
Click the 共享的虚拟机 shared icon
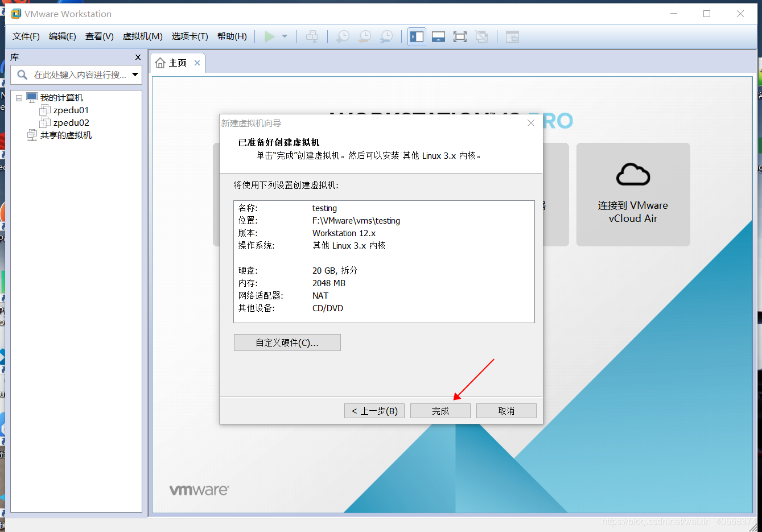(32, 135)
